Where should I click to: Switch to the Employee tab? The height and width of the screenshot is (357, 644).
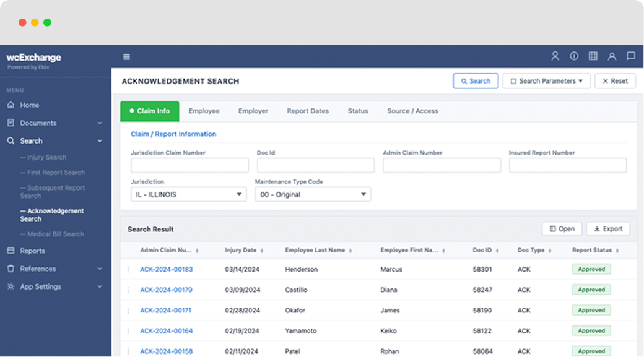click(204, 111)
